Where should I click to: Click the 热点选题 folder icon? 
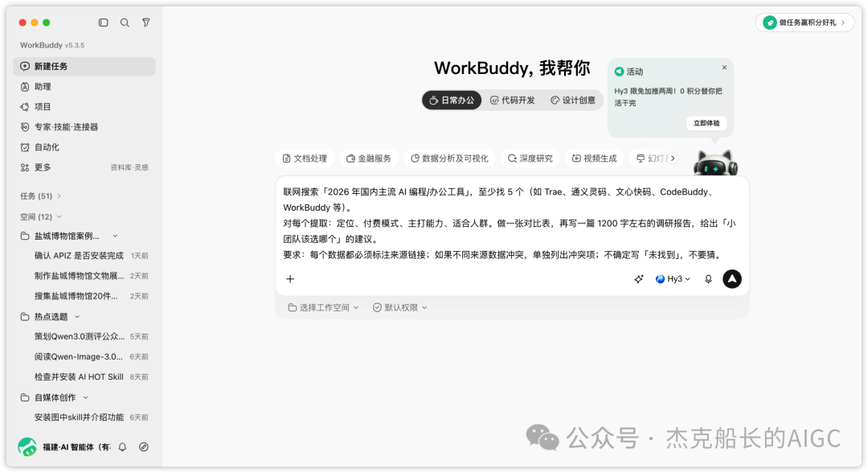(25, 317)
